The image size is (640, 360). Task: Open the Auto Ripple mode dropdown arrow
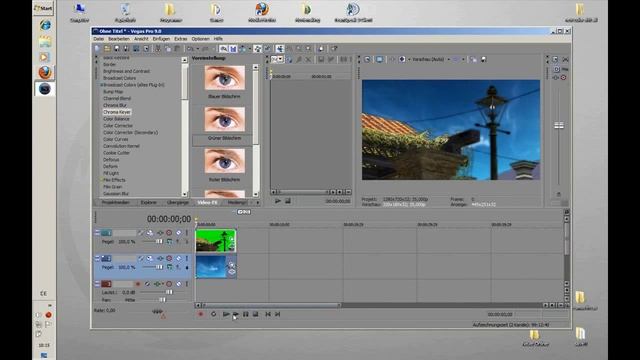[250, 49]
